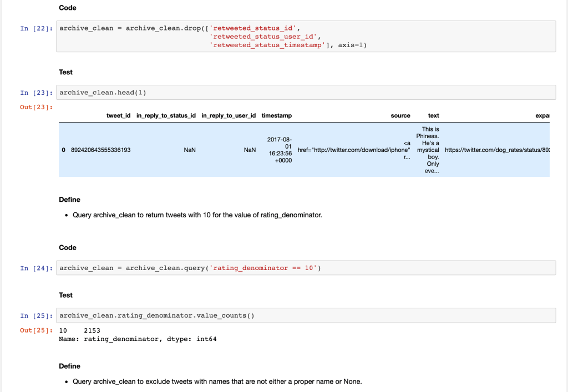Select the Out[25] output prompt
Screen dimensions: 568x392
click(x=36, y=330)
